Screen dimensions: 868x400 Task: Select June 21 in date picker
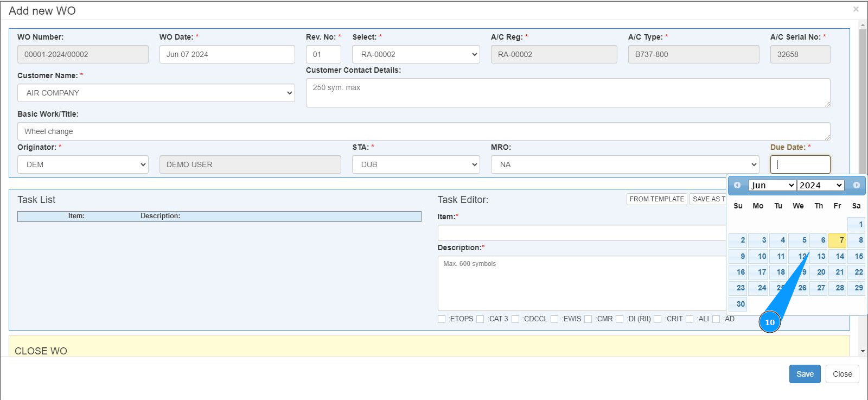[838, 272]
